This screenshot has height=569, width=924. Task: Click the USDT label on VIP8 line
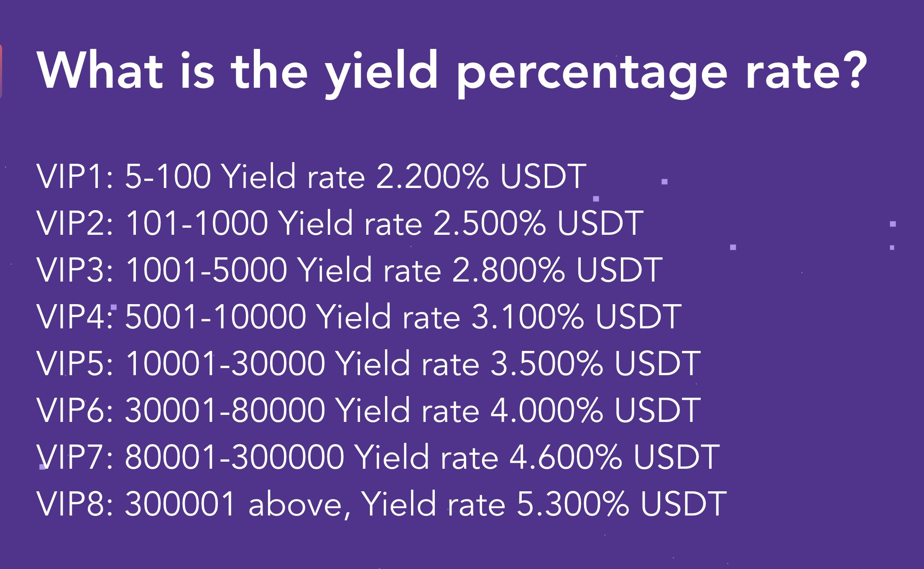coord(684,504)
